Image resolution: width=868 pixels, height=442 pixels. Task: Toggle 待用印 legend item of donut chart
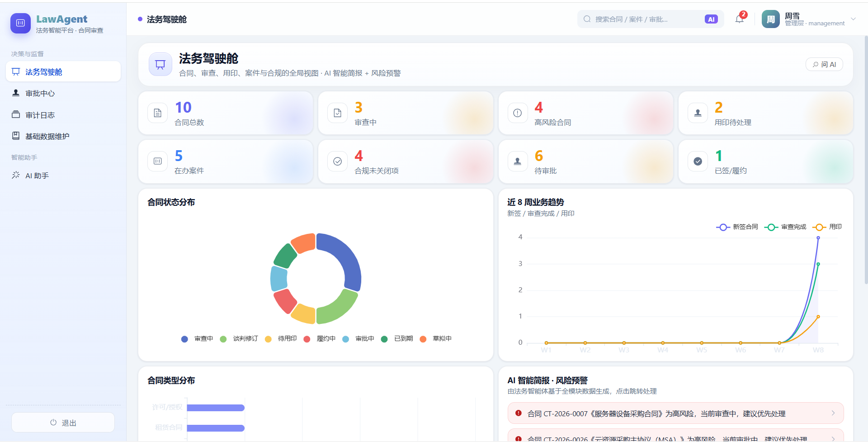281,339
